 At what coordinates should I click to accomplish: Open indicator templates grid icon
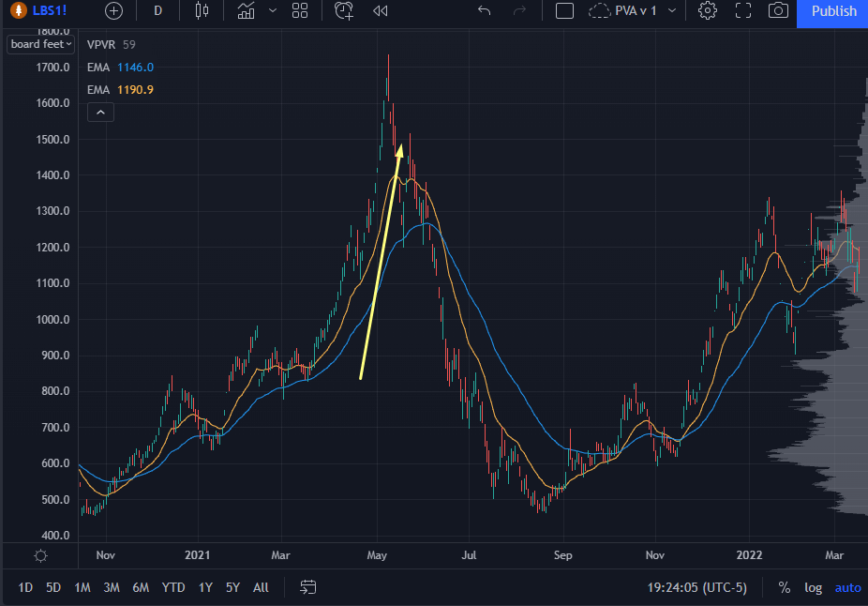[x=300, y=10]
